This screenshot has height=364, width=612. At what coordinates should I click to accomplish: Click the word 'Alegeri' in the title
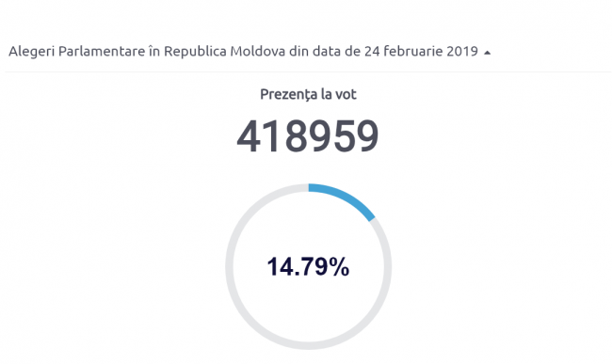pos(32,52)
